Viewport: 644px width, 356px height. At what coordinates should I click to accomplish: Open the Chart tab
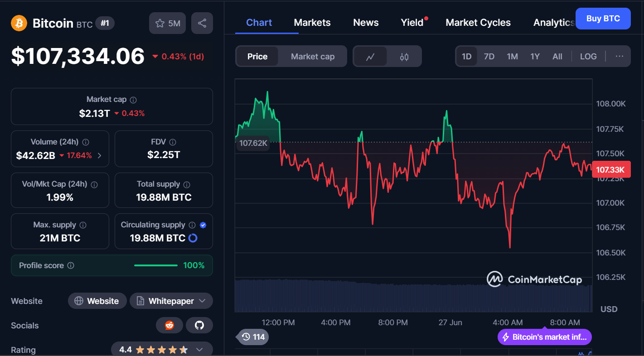click(x=259, y=23)
